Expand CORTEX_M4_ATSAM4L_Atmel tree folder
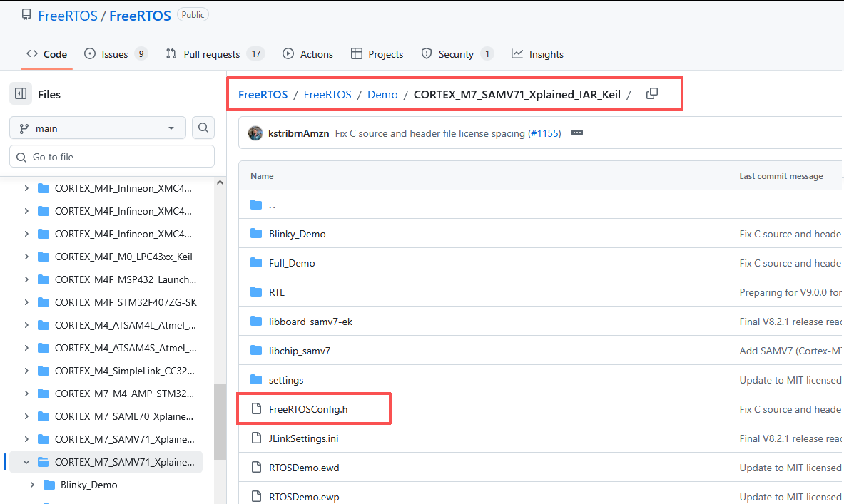The image size is (844, 504). click(x=26, y=325)
